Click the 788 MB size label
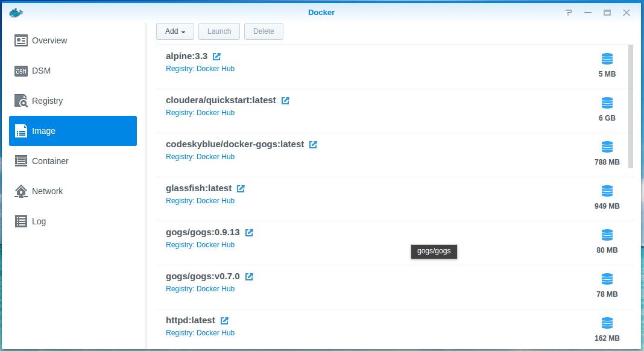The height and width of the screenshot is (351, 644). pyautogui.click(x=607, y=162)
